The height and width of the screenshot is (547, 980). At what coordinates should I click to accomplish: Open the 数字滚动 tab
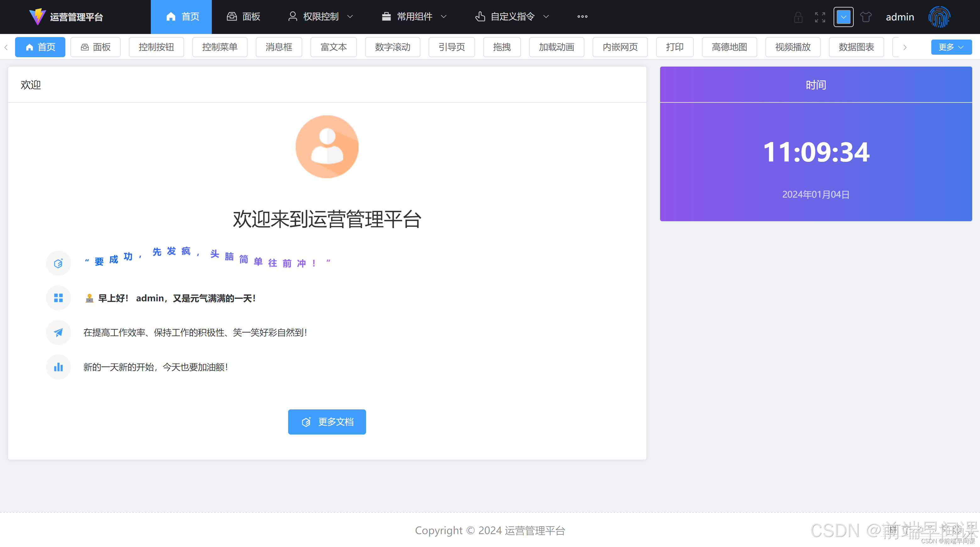393,47
